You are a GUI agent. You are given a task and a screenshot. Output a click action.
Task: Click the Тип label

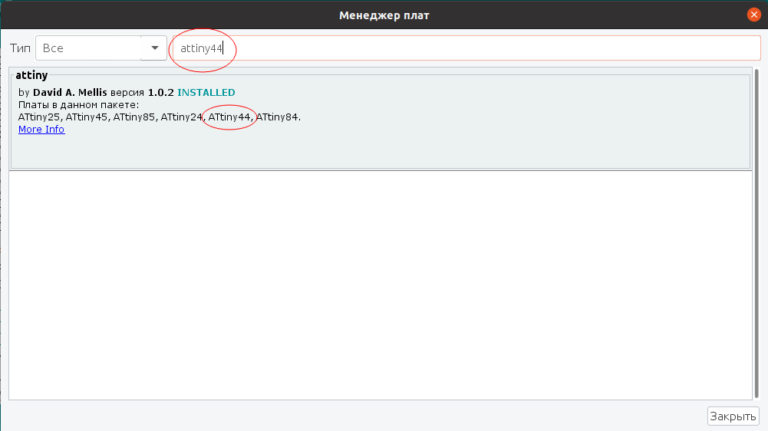[x=20, y=48]
